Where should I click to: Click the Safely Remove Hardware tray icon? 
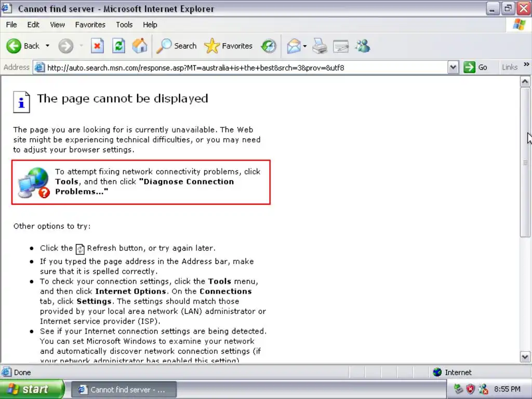click(458, 389)
